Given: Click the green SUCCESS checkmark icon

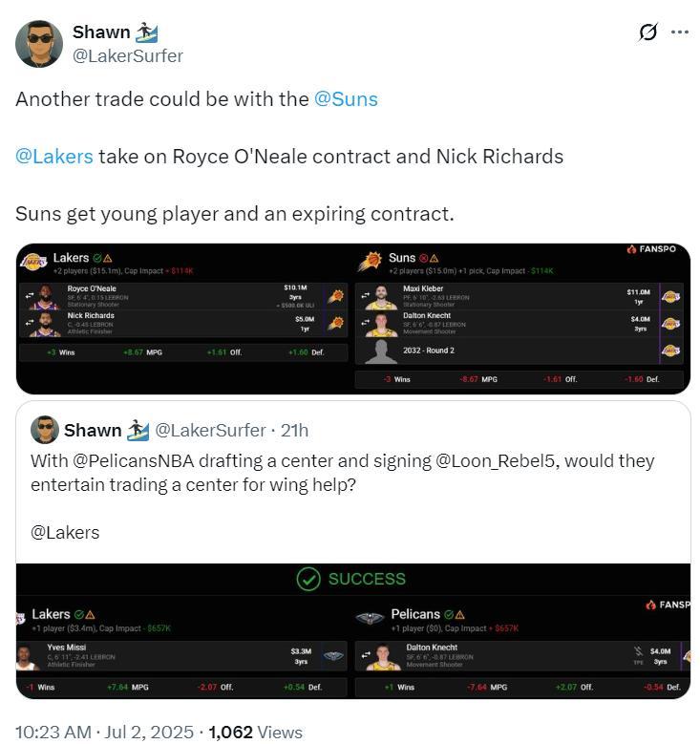Looking at the screenshot, I should (x=308, y=580).
